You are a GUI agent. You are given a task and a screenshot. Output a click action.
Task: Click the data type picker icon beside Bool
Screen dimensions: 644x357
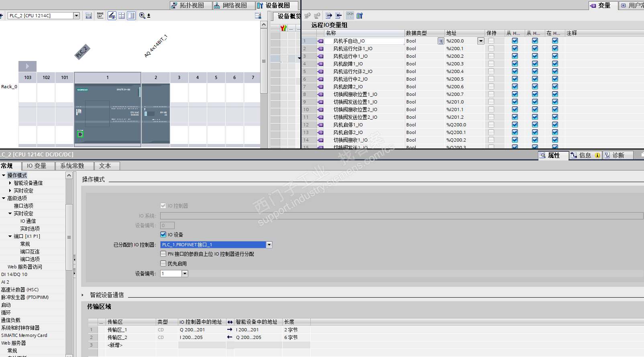(x=440, y=41)
